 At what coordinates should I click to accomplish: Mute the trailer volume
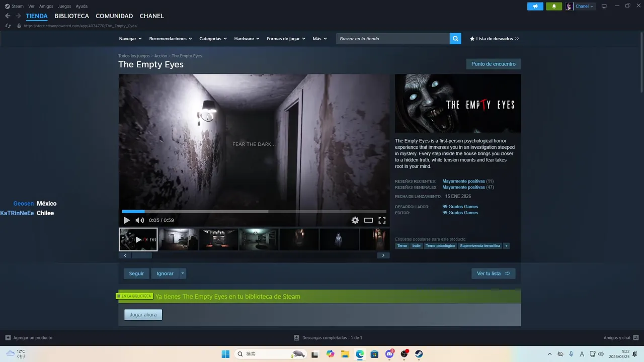(140, 220)
